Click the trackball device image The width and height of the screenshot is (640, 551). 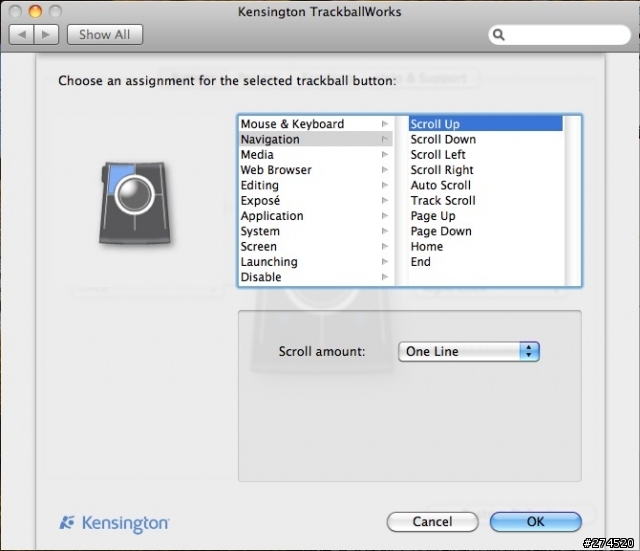pos(135,203)
